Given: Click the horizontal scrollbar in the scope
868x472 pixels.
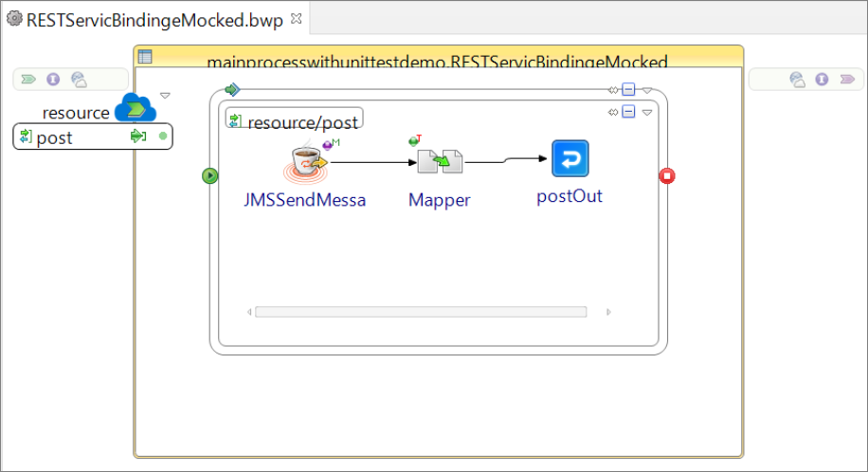Looking at the screenshot, I should pos(421,312).
